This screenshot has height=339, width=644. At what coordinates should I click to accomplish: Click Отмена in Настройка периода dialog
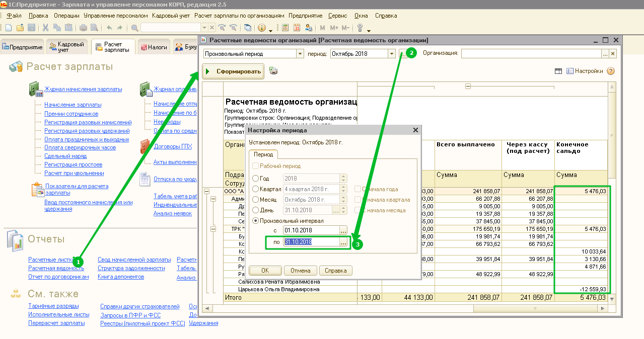pos(300,271)
